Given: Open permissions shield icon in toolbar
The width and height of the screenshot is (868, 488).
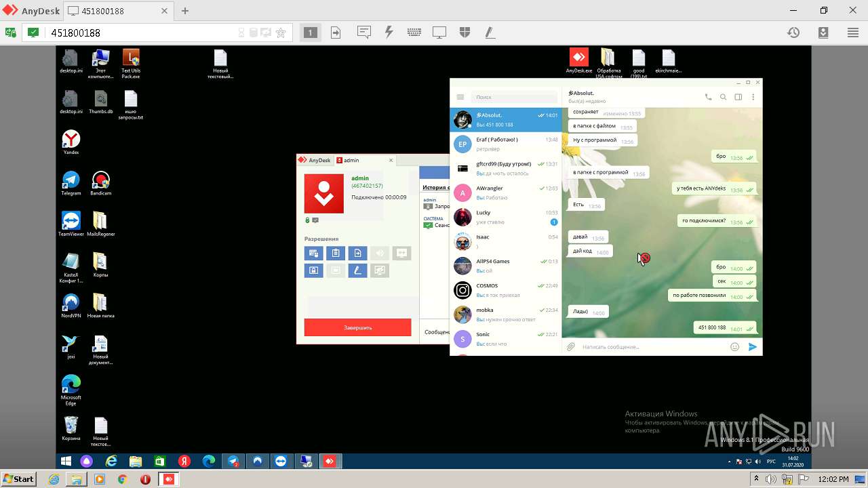Looking at the screenshot, I should pos(465,33).
